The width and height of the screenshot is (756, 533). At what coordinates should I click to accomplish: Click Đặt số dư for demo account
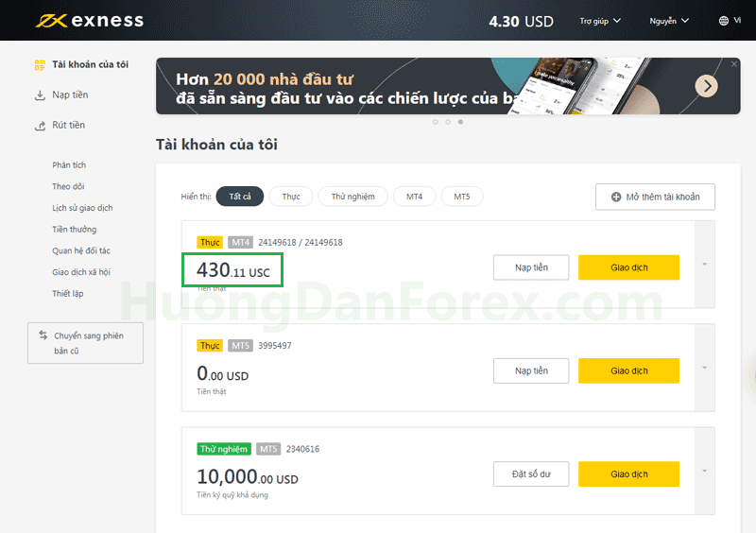(x=533, y=474)
